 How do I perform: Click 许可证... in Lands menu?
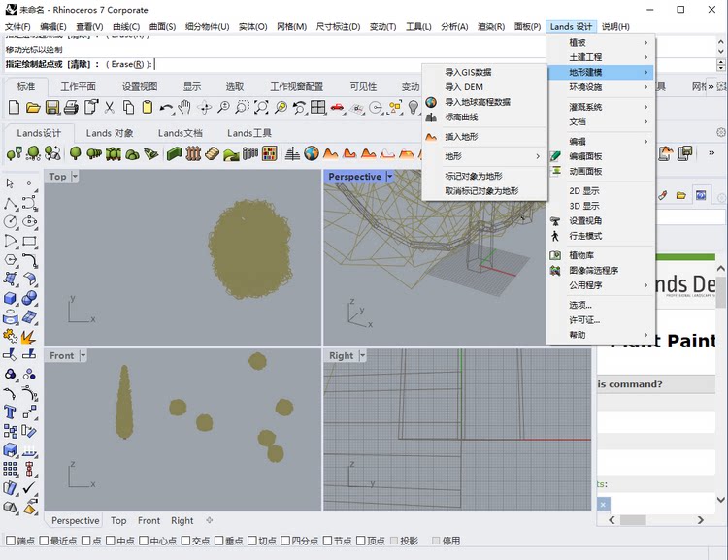(601, 320)
